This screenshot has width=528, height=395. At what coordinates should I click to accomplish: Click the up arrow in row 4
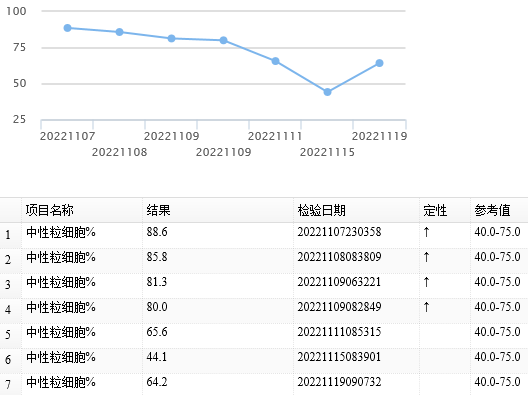[x=426, y=307]
